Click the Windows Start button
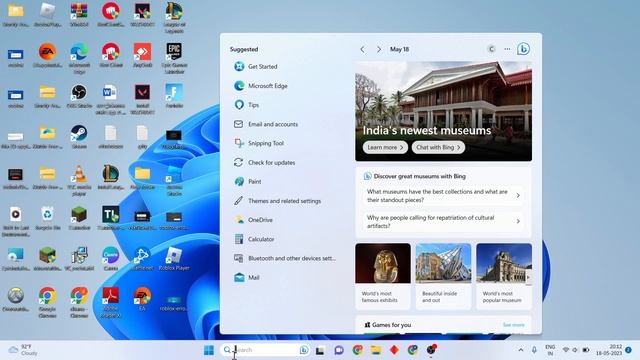The height and width of the screenshot is (360, 640). [x=209, y=350]
